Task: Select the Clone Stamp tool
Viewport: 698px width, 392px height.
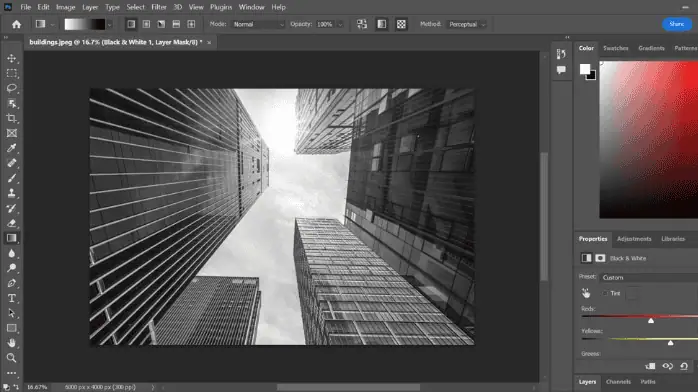Action: click(x=12, y=193)
